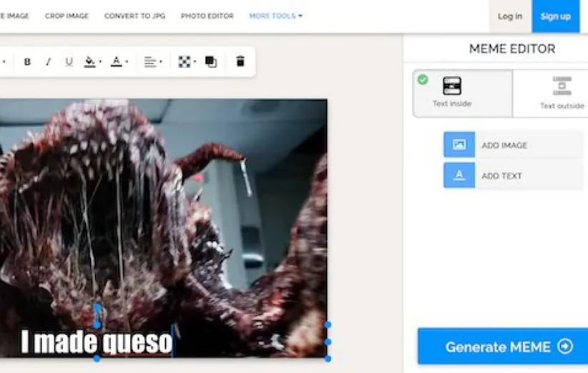Click the layer arrange overlapping squares icon
Viewport: 588px width, 373px height.
[211, 62]
